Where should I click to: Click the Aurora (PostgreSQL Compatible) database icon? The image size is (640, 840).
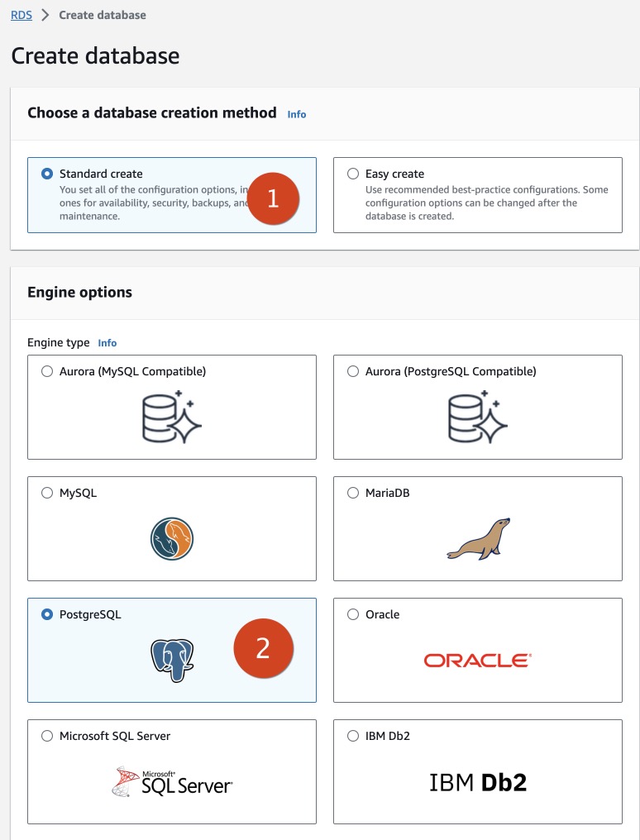click(477, 415)
